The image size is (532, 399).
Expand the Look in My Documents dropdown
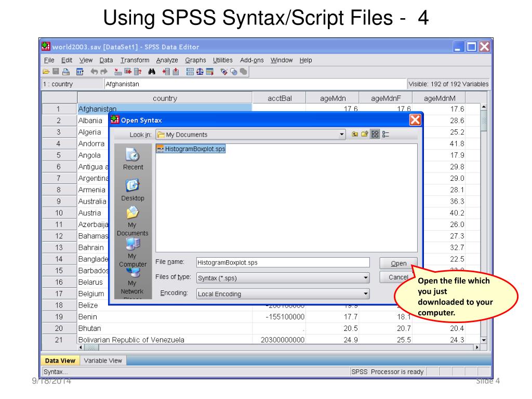click(x=341, y=135)
